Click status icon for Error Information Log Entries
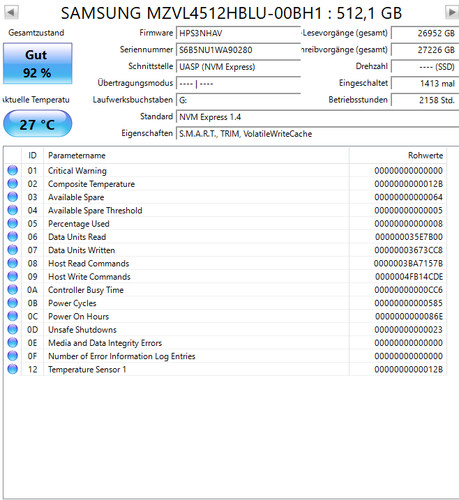 click(x=13, y=356)
